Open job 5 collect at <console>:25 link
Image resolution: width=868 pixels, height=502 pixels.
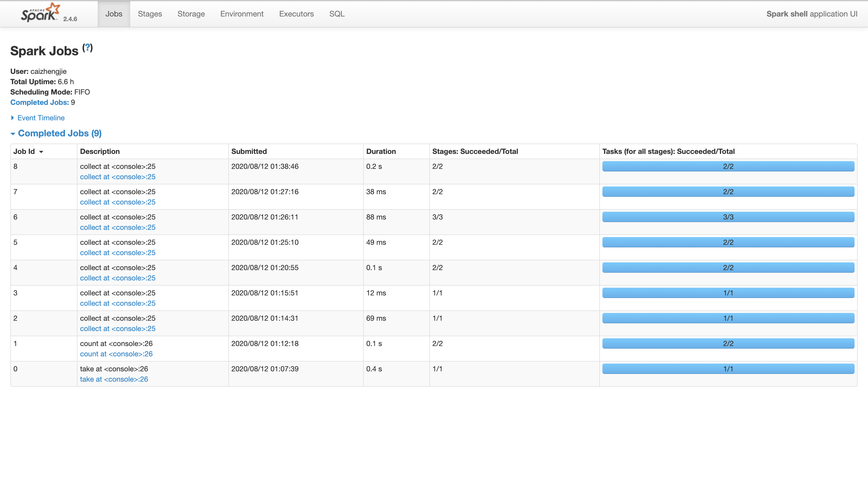[x=118, y=253]
